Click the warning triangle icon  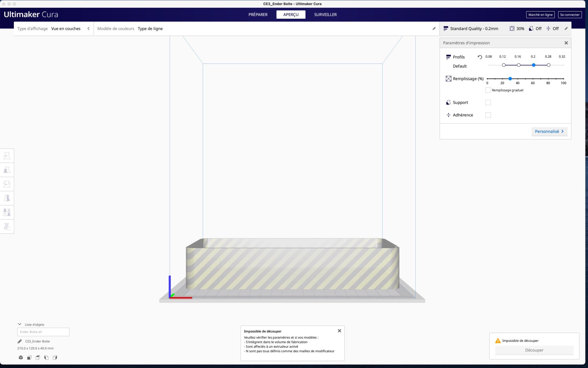[498, 341]
